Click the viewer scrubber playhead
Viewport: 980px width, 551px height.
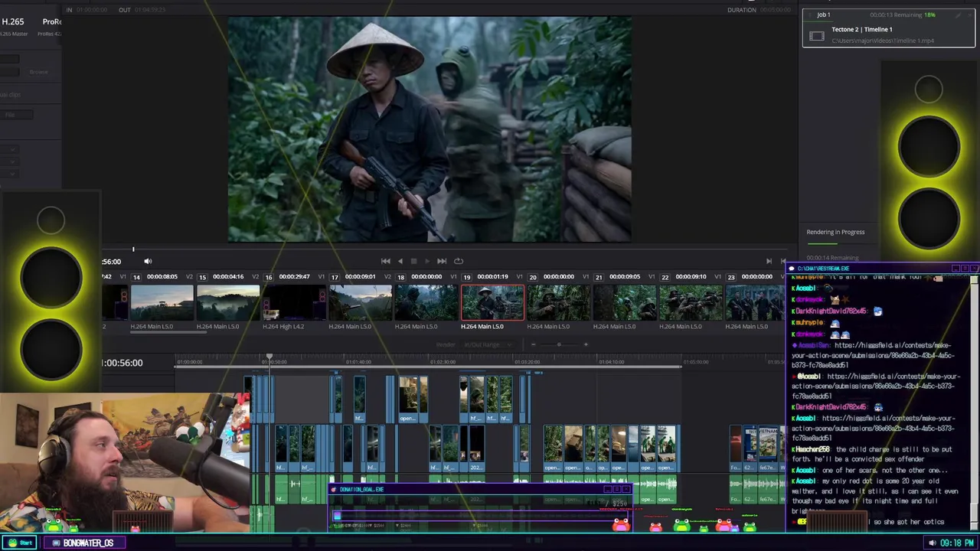click(133, 249)
